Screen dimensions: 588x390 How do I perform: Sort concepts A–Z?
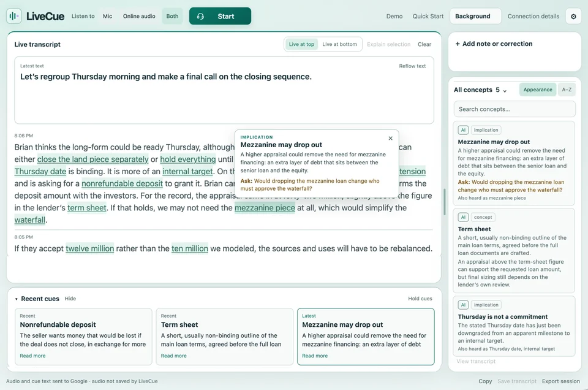tap(567, 90)
